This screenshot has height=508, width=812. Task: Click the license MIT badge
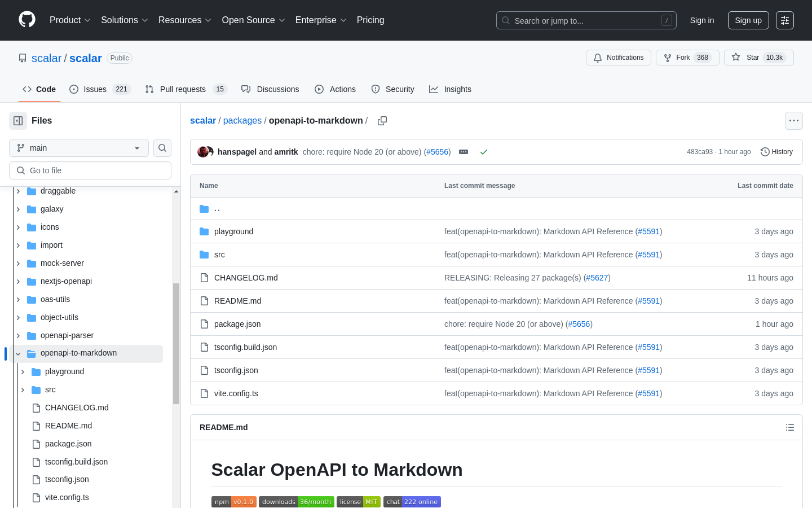coord(359,502)
